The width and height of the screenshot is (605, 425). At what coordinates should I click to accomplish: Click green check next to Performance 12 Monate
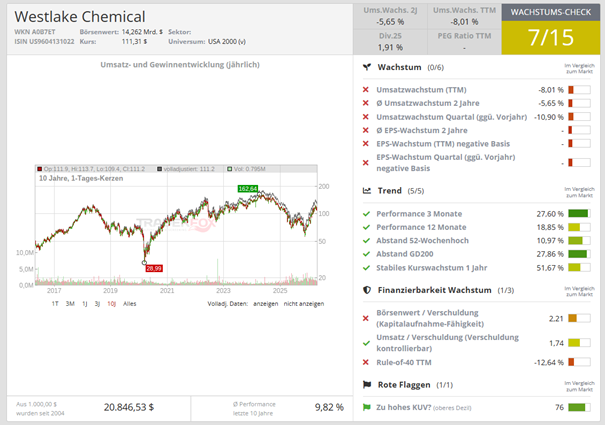tap(367, 227)
